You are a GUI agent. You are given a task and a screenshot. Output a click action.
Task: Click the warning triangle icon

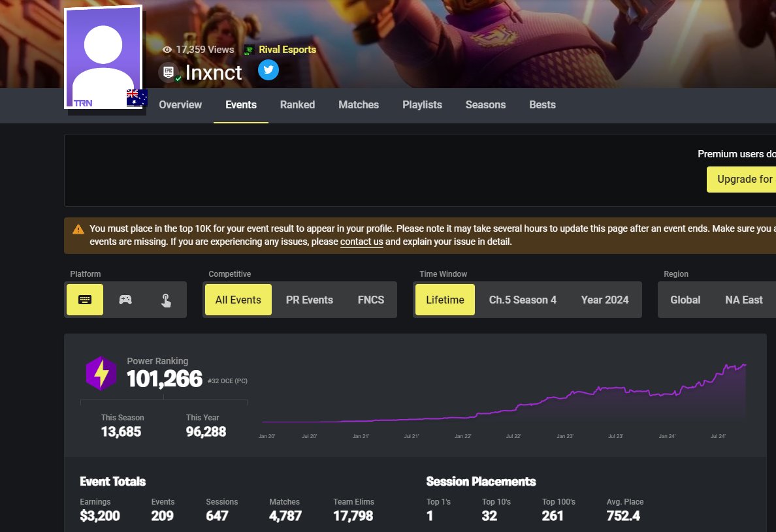pyautogui.click(x=78, y=229)
